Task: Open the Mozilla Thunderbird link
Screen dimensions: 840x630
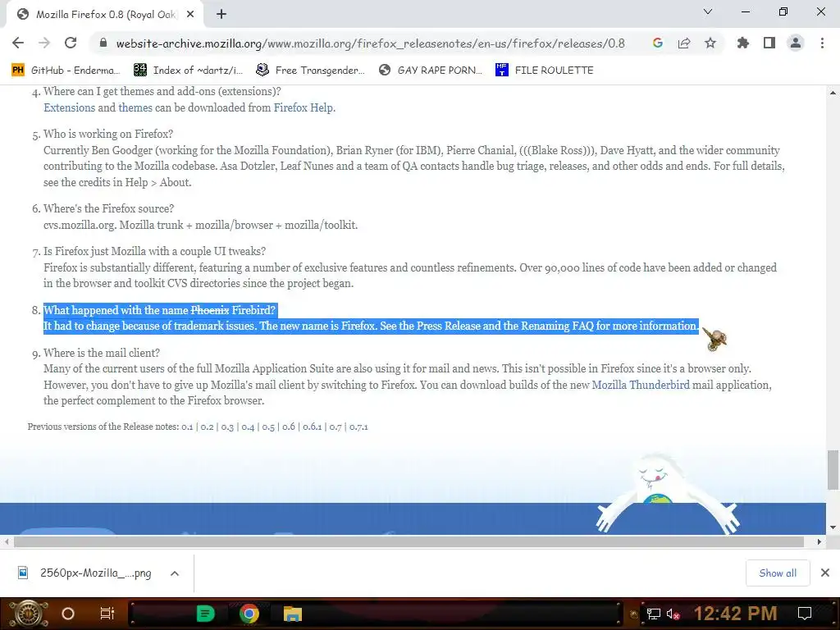Action: pyautogui.click(x=641, y=385)
